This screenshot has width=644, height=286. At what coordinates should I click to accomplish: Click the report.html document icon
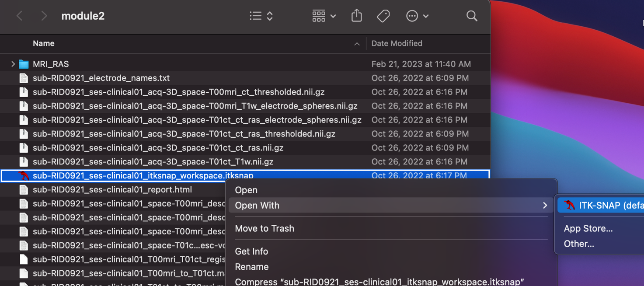[x=24, y=189]
